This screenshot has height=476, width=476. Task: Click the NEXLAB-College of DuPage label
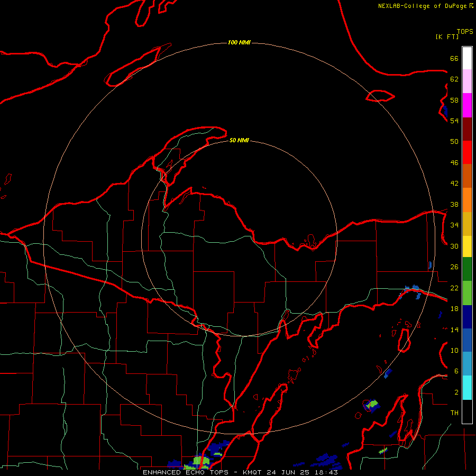coord(422,6)
